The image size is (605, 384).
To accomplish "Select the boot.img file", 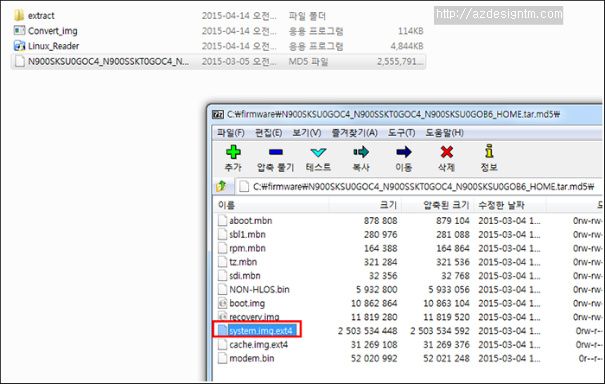I will [247, 303].
